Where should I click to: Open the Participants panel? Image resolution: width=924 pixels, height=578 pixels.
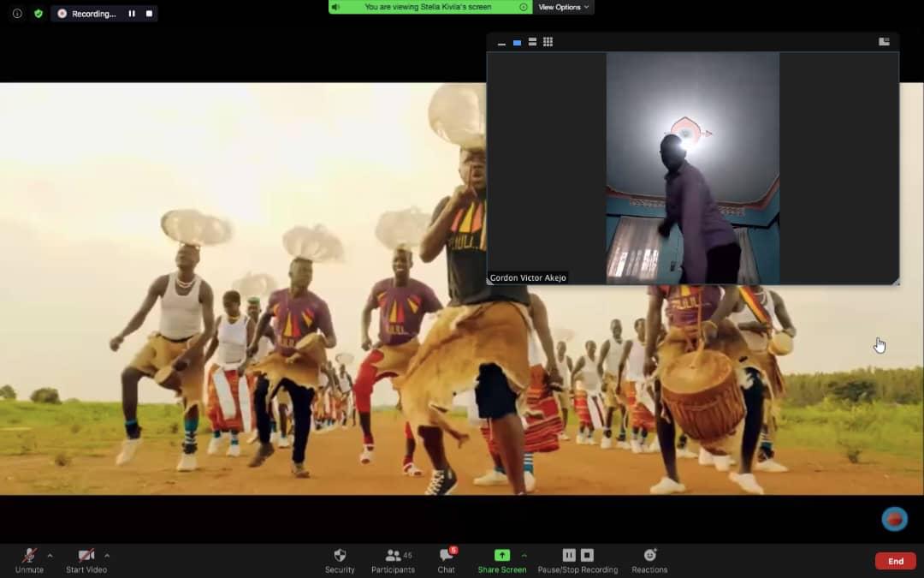[393, 560]
